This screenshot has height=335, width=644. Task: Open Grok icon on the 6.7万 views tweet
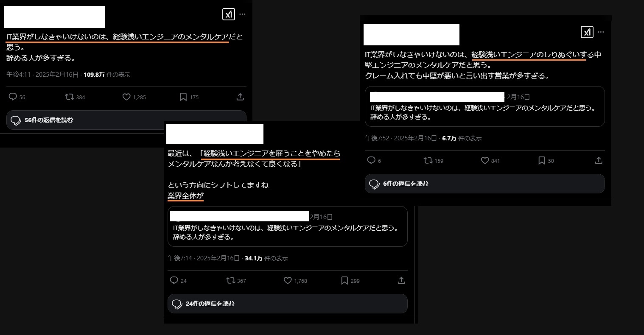pos(587,32)
